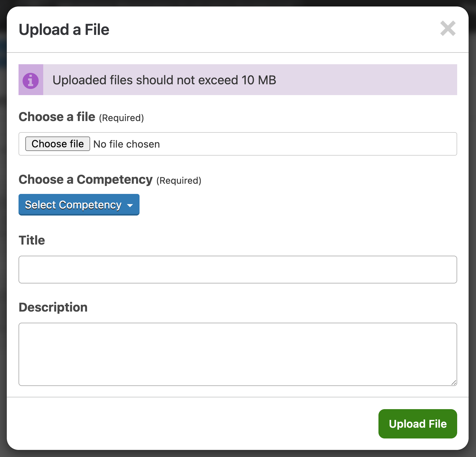Click Required text beside Choose a Competency

[179, 181]
